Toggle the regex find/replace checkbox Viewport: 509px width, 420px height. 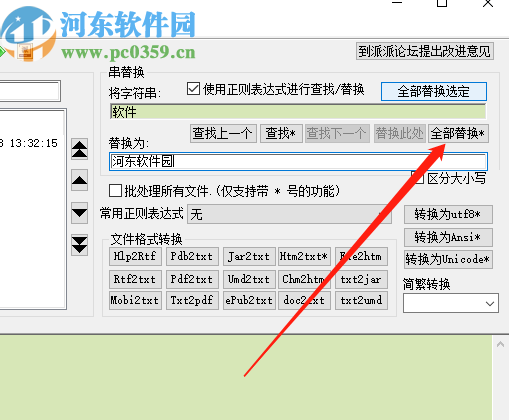193,89
